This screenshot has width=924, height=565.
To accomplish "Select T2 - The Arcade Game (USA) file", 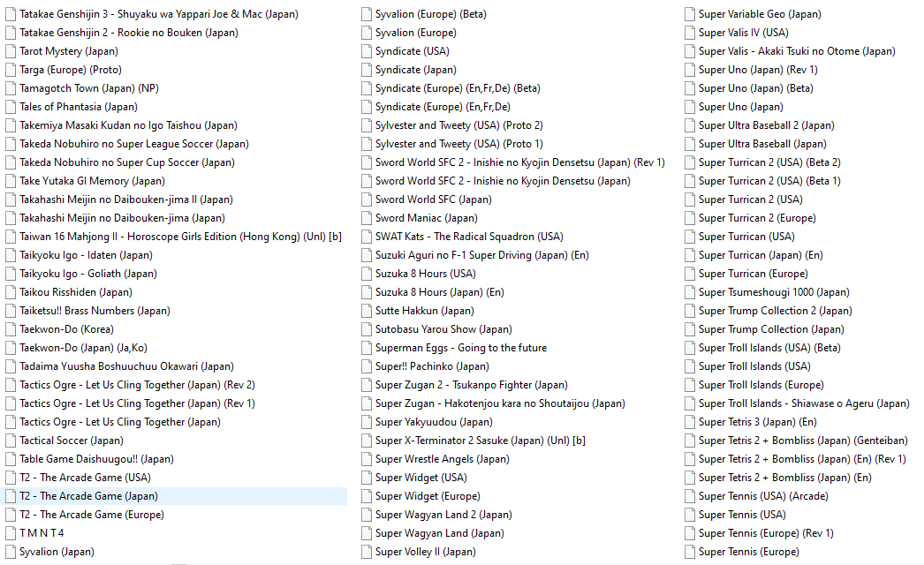I will tap(85, 478).
